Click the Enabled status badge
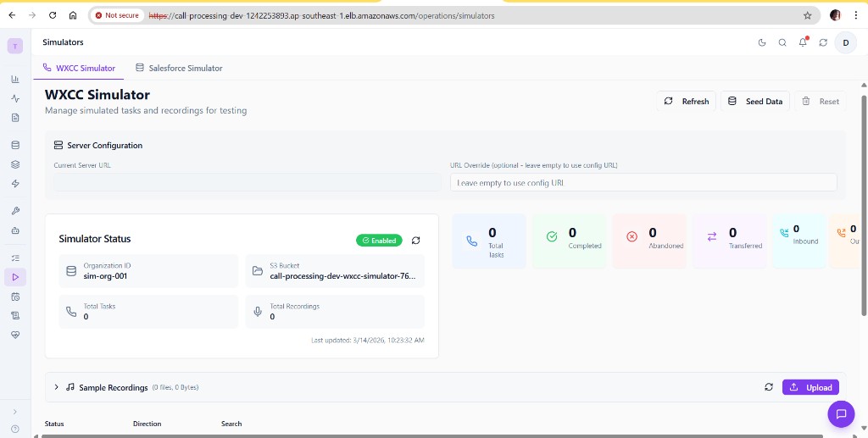 379,241
